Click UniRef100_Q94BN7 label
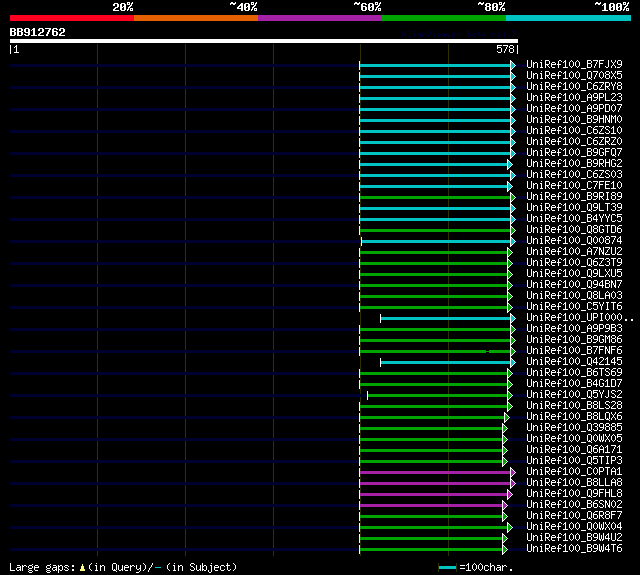The height and width of the screenshot is (575, 640). coord(574,285)
